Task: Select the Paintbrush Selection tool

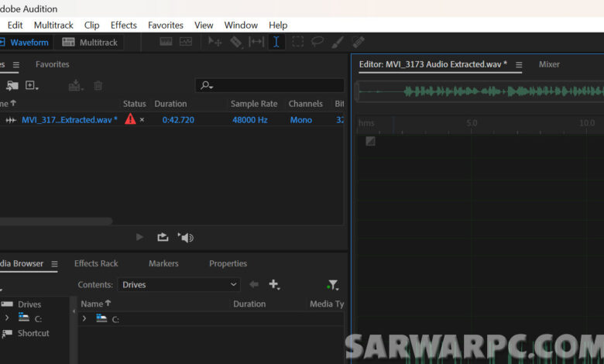Action: point(338,42)
